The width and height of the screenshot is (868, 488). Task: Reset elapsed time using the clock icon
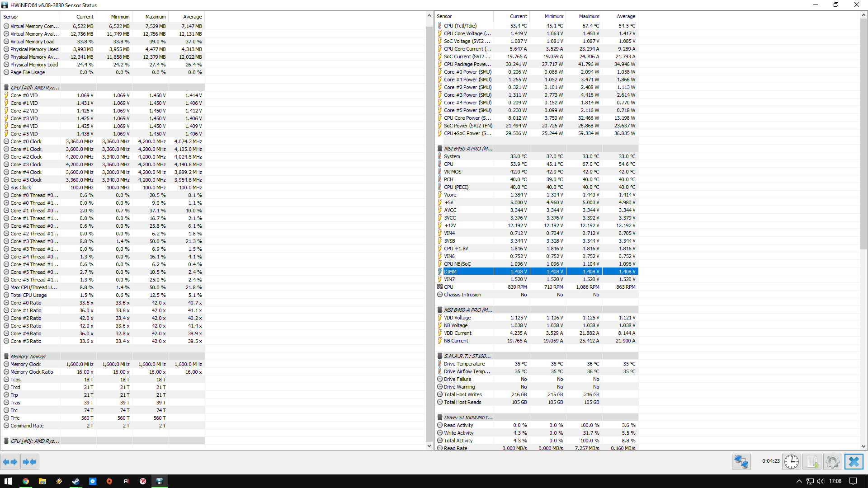click(792, 462)
